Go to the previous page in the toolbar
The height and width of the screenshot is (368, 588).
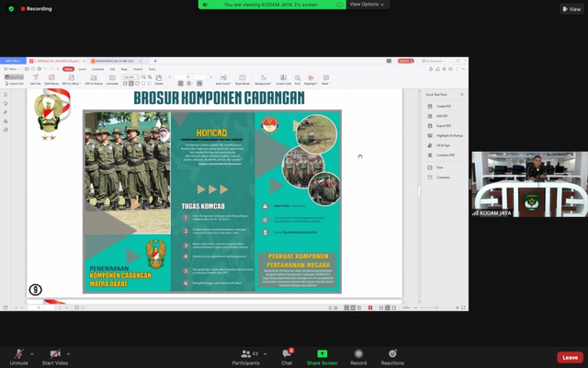170,77
